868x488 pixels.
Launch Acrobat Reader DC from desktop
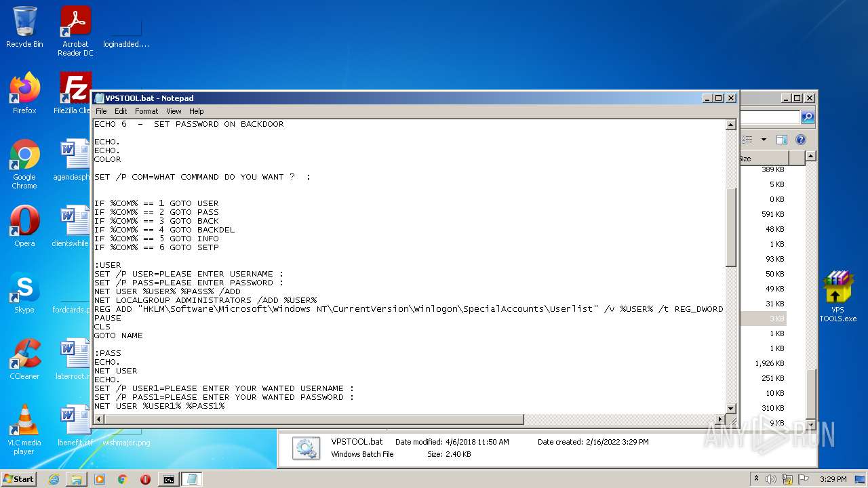click(x=75, y=31)
